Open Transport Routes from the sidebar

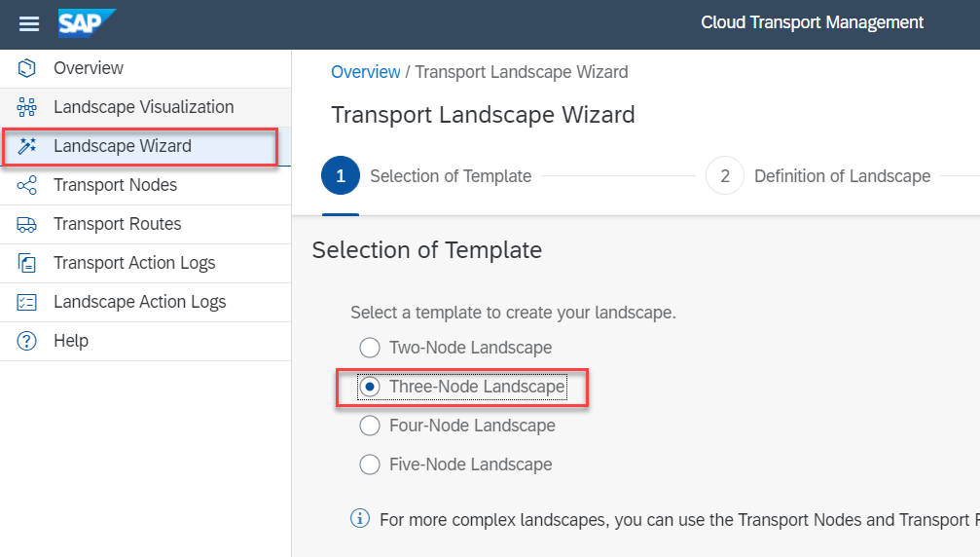tap(117, 224)
